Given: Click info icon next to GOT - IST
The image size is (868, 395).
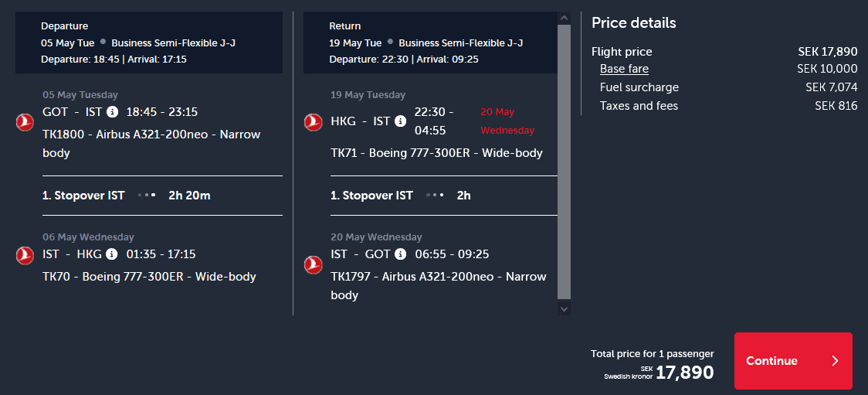Looking at the screenshot, I should 112,113.
